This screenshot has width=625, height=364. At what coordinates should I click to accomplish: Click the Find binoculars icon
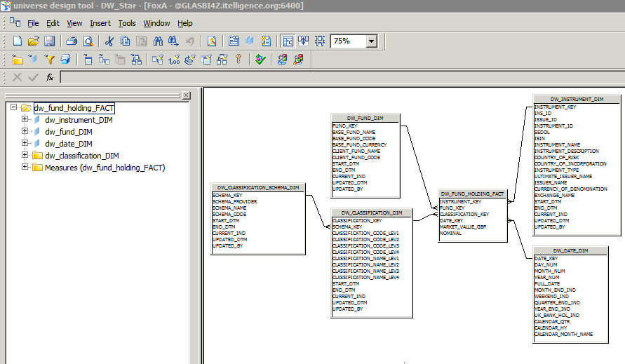point(158,41)
